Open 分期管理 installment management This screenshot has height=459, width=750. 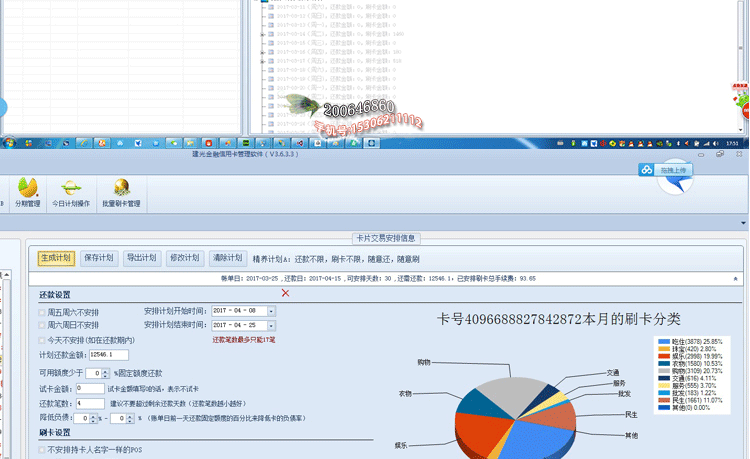click(x=27, y=192)
